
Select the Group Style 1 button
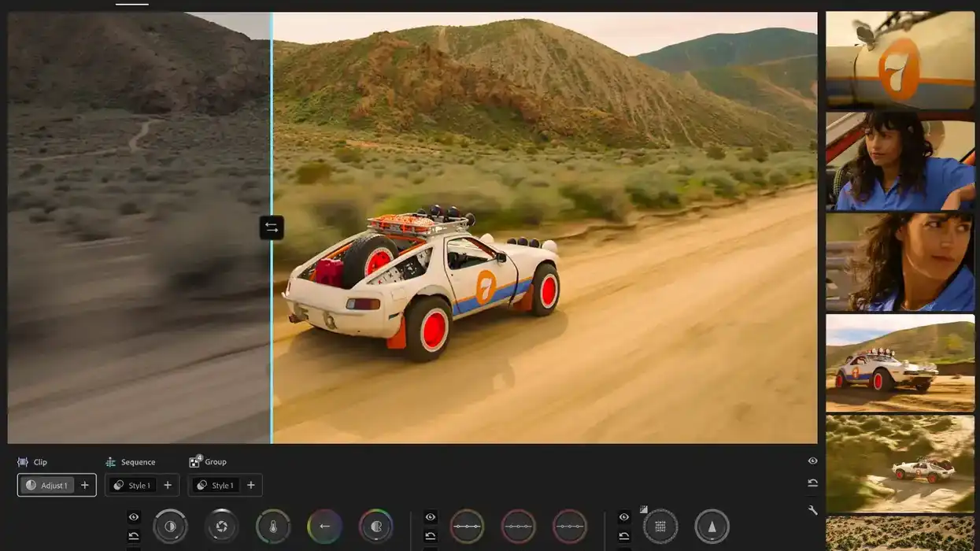[x=215, y=485]
